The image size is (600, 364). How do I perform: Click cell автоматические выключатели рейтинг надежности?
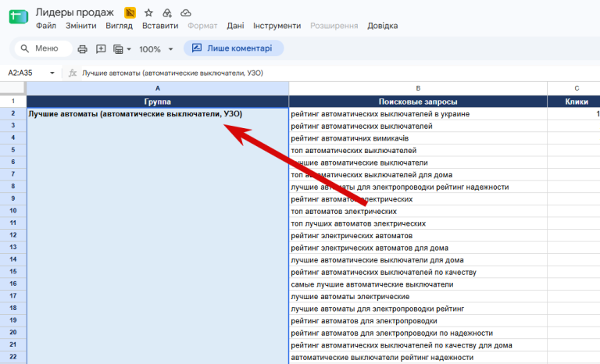tap(418, 358)
